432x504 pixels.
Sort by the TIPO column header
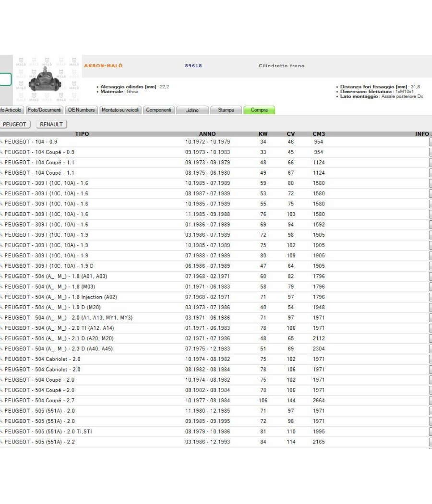coord(82,134)
